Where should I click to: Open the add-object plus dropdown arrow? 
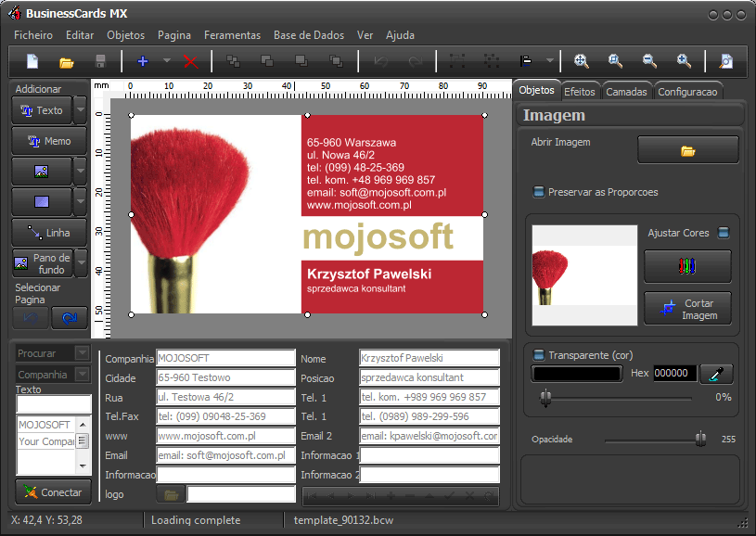pos(167,60)
